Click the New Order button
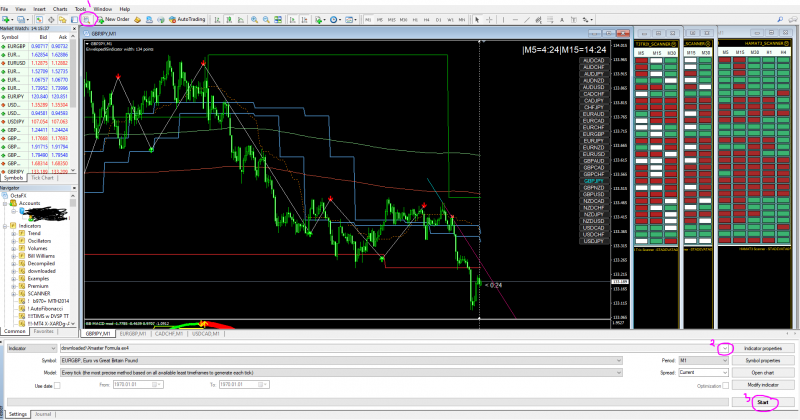The width and height of the screenshot is (800, 420). tap(114, 19)
